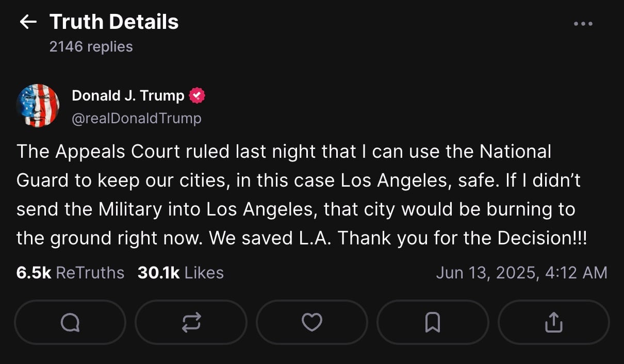View Donald J. Trump's profile picture
Screen dimensions: 624x364
pos(38,105)
